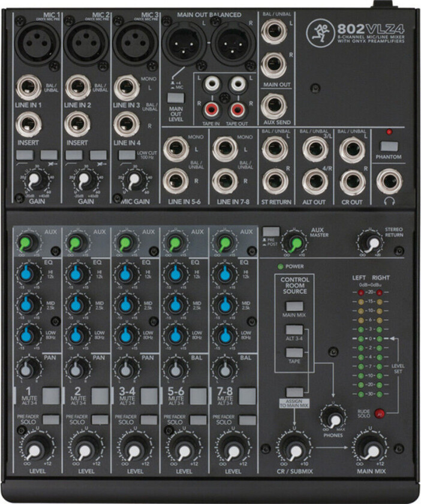Viewport: 421px width, 504px height.
Task: Click the RUDE SOLO red indicator light
Action: click(x=378, y=413)
